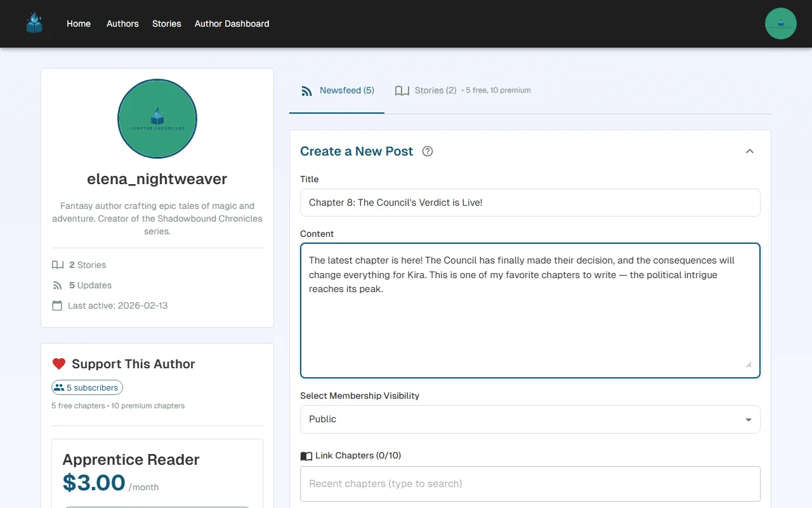Viewport: 812px width, 508px height.
Task: Open the elena_nightweaver profile name
Action: (157, 178)
